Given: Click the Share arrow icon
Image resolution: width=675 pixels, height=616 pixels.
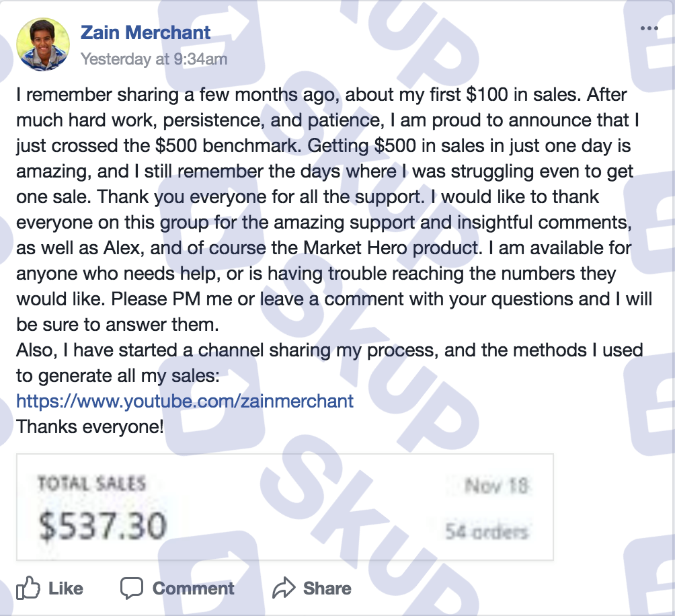Looking at the screenshot, I should (x=284, y=588).
